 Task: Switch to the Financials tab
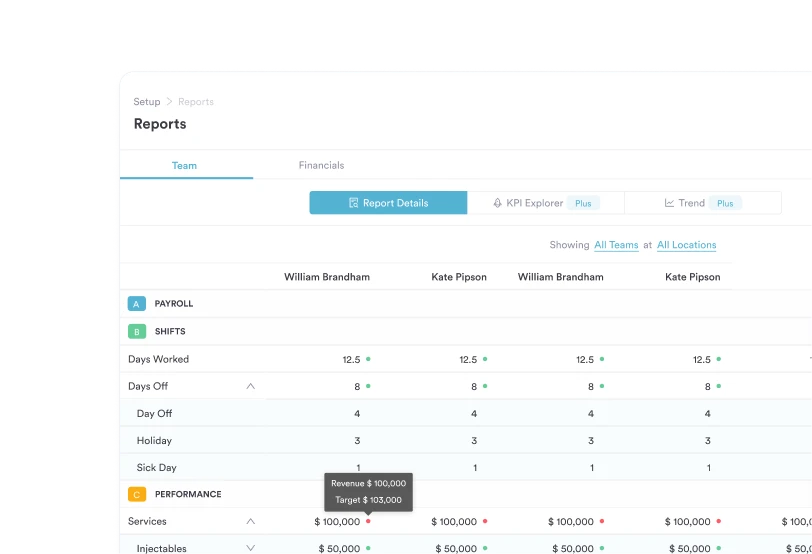[x=321, y=165]
